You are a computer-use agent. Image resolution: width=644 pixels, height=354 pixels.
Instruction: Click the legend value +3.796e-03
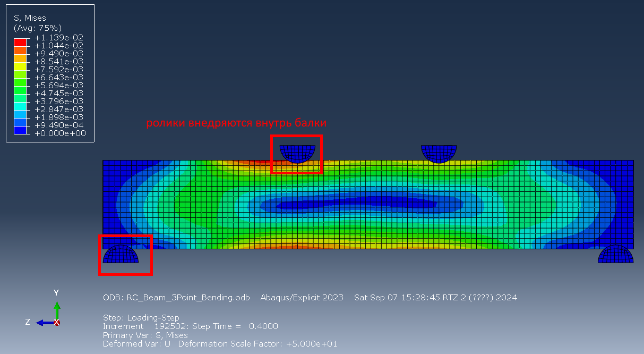tap(59, 102)
